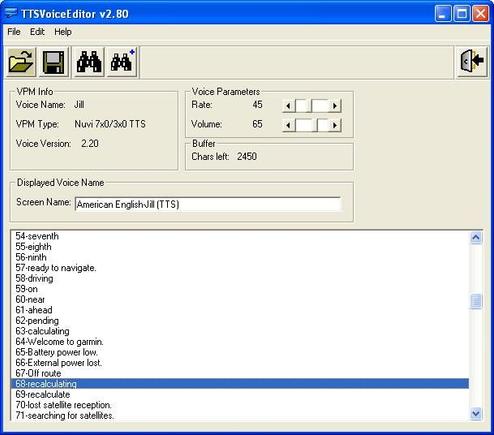Decrease Volume with the left arrow
This screenshot has height=435, width=494.
coord(289,125)
